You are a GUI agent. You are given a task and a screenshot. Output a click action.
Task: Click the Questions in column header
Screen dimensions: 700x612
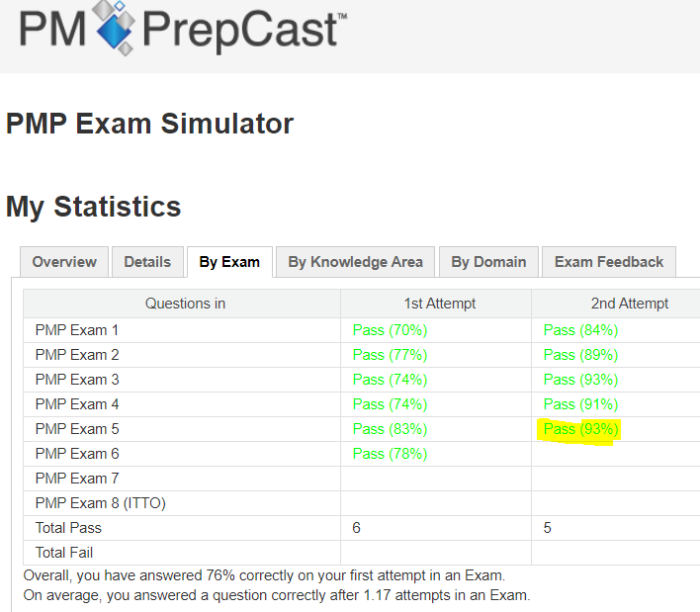(x=185, y=304)
